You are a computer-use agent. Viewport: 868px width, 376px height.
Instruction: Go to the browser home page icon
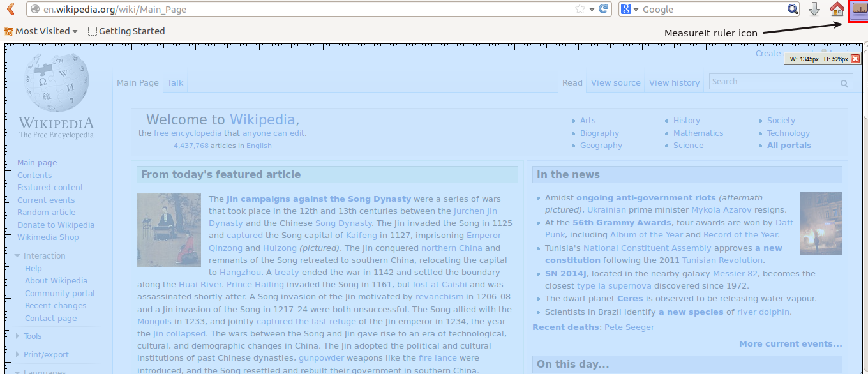click(x=837, y=10)
